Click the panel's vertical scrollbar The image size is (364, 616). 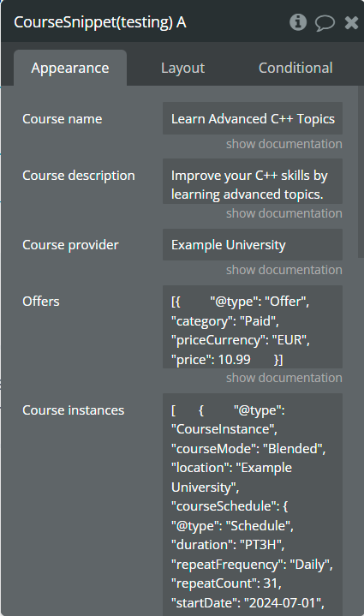pos(361,172)
